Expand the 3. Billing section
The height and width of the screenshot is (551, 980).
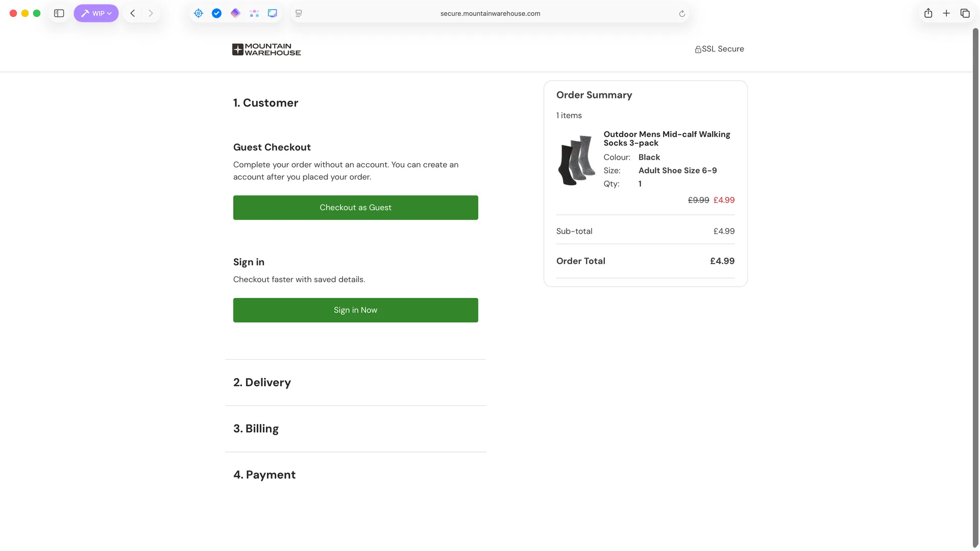pyautogui.click(x=256, y=429)
